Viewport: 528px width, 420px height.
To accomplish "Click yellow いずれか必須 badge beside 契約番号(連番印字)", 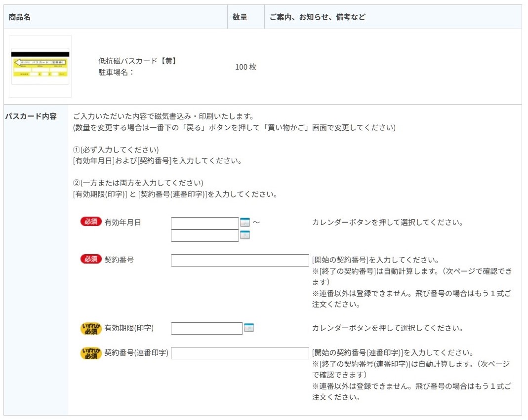I will coord(91,353).
